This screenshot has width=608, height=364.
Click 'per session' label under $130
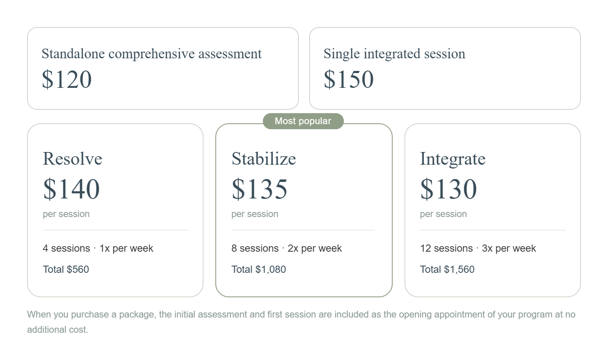pyautogui.click(x=443, y=214)
